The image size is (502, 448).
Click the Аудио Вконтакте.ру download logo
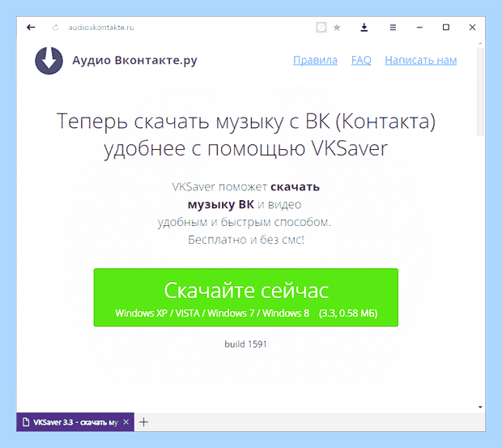pos(49,61)
